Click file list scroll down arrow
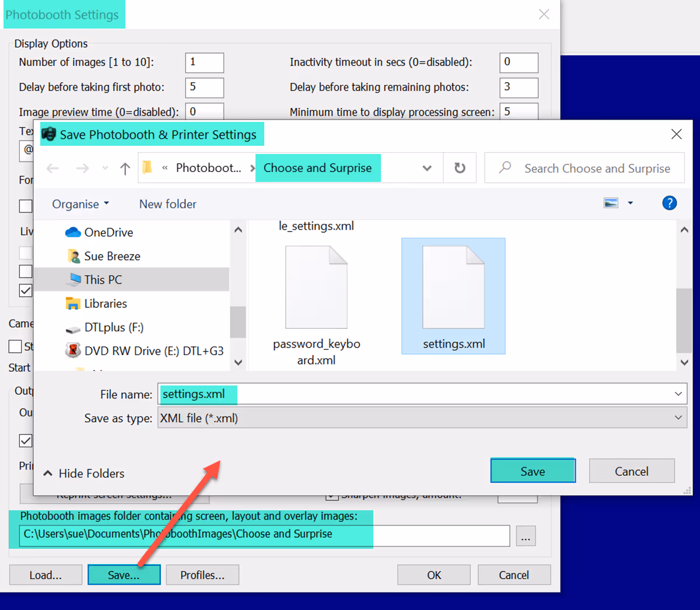700x610 pixels. pos(684,362)
